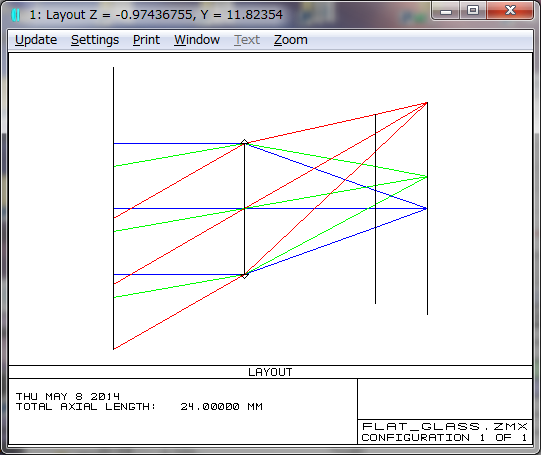
Task: Click the cyan Layout window icon
Action: (x=16, y=15)
